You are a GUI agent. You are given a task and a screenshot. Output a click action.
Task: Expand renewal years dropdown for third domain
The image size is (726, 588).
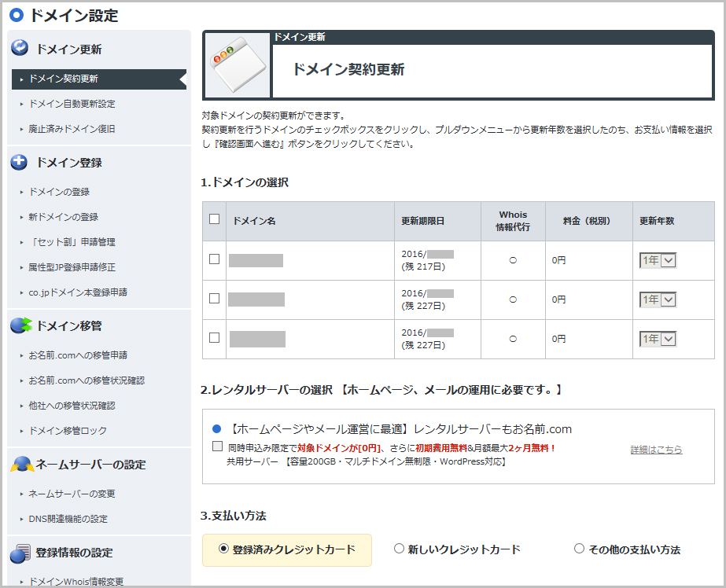click(x=658, y=339)
